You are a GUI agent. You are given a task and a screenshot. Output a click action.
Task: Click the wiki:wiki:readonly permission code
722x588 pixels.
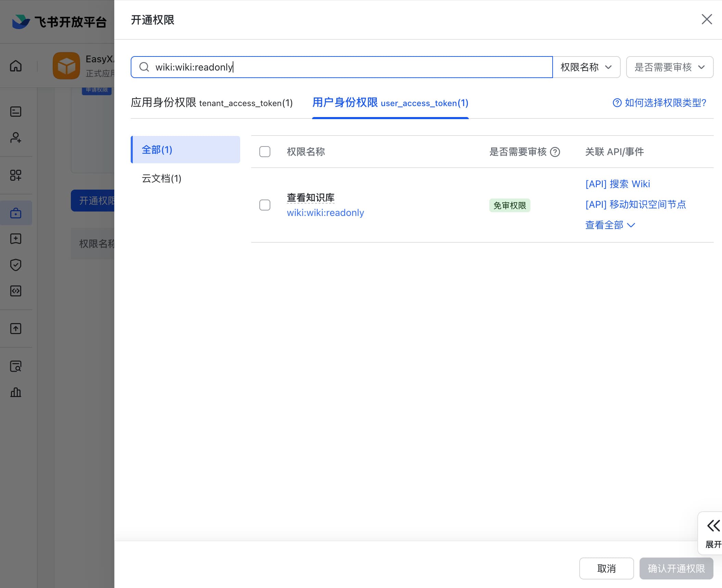pyautogui.click(x=325, y=213)
